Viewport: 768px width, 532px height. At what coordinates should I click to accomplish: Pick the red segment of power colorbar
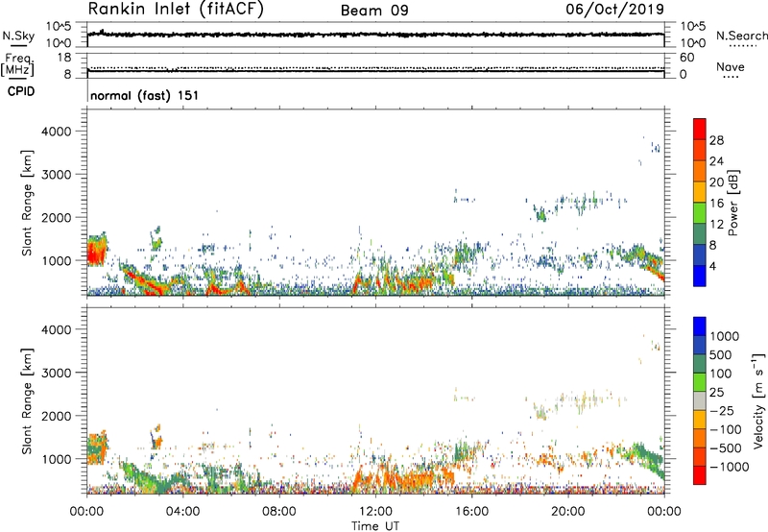click(x=700, y=129)
